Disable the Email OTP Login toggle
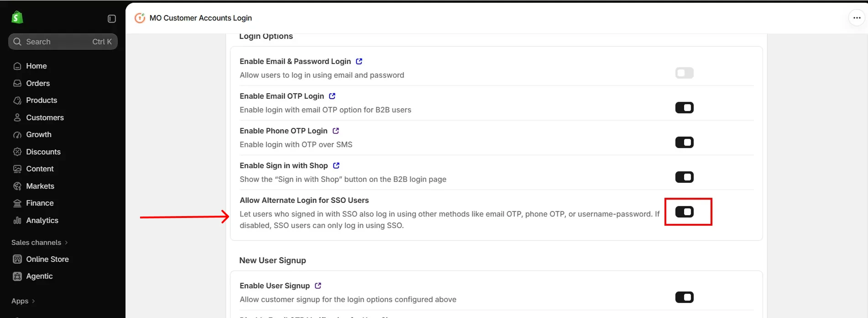868x318 pixels. [x=684, y=108]
